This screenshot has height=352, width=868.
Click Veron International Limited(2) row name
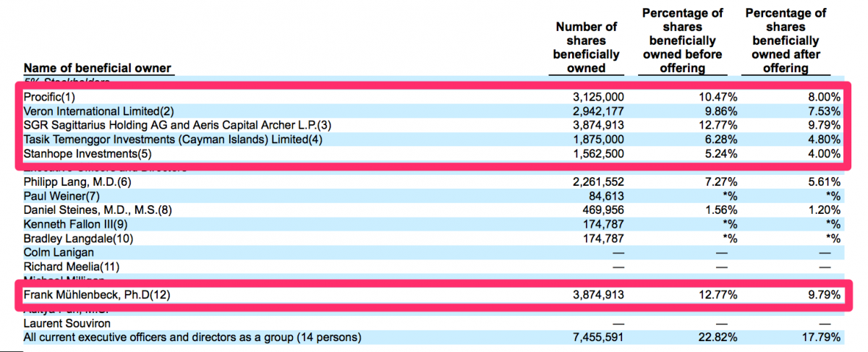(x=100, y=111)
